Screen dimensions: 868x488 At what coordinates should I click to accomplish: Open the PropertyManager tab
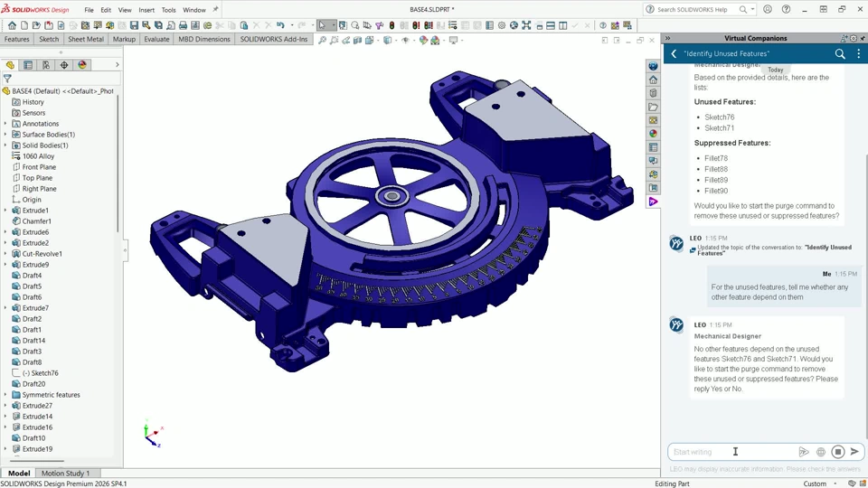coord(28,65)
